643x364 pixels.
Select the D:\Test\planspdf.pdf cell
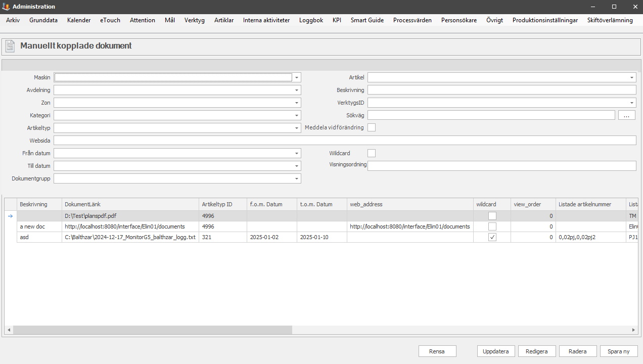point(130,216)
